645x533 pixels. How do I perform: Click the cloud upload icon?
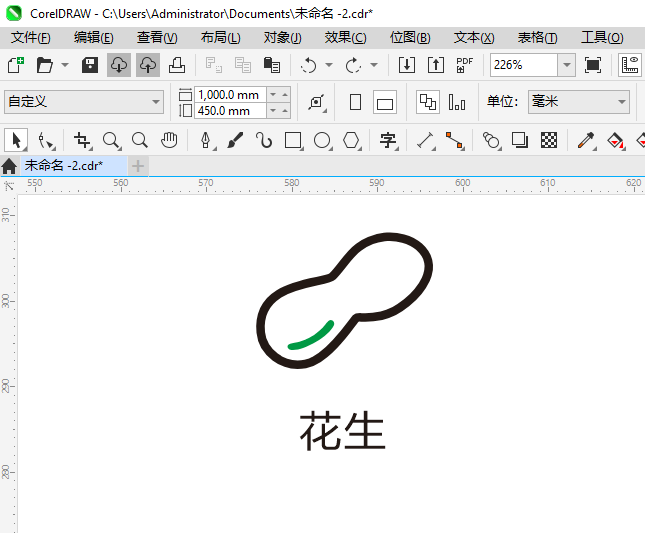pos(148,65)
